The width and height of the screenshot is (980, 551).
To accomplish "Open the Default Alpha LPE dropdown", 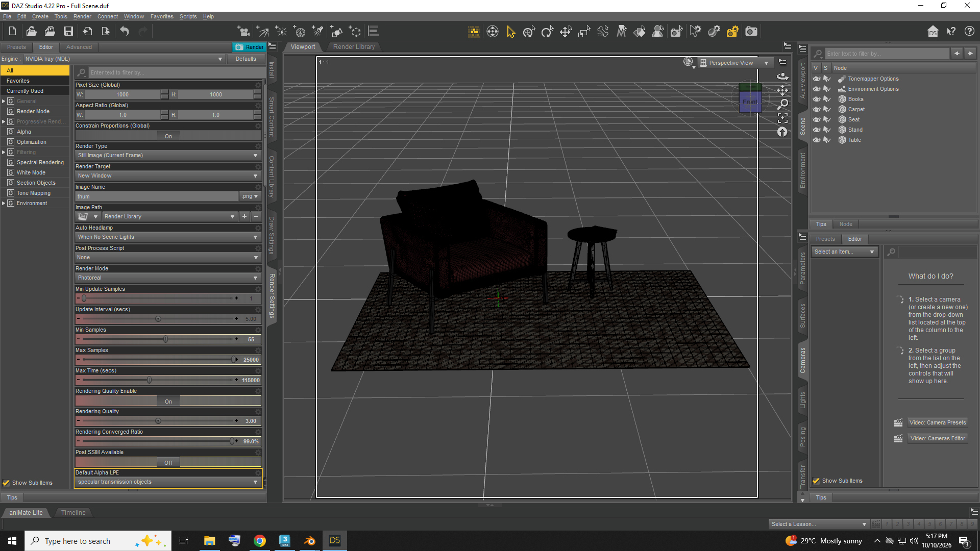I will pyautogui.click(x=168, y=482).
